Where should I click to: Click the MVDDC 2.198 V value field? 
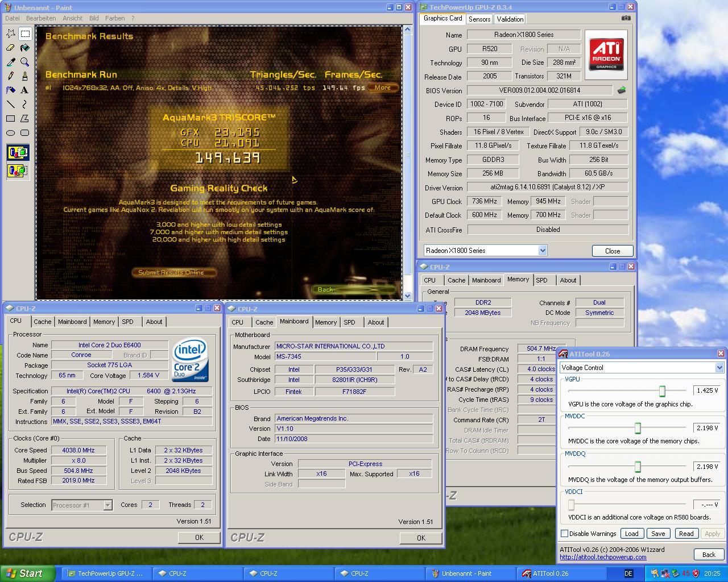coord(707,427)
